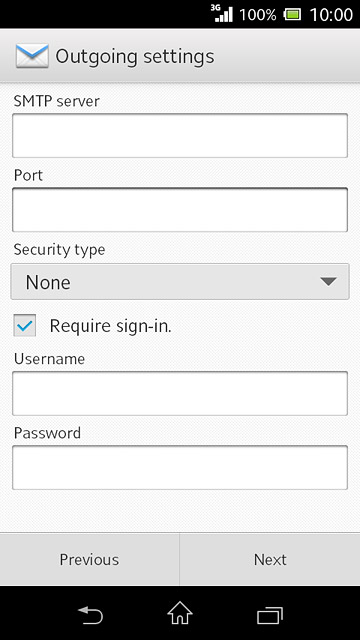Tap the 3G signal strength icon
Viewport: 360px width, 640px height.
pyautogui.click(x=222, y=13)
